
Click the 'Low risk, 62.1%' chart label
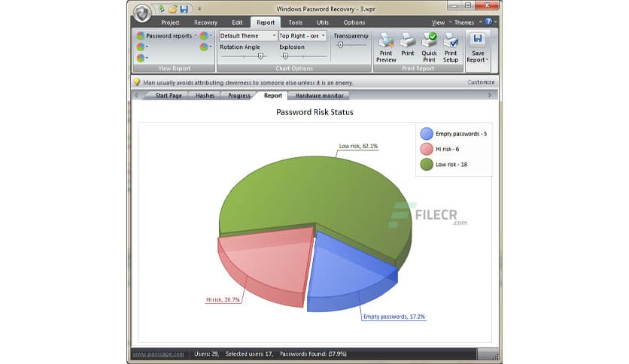tap(358, 146)
